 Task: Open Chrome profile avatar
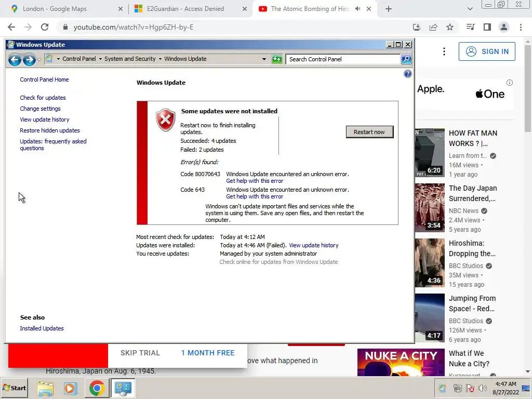(504, 27)
